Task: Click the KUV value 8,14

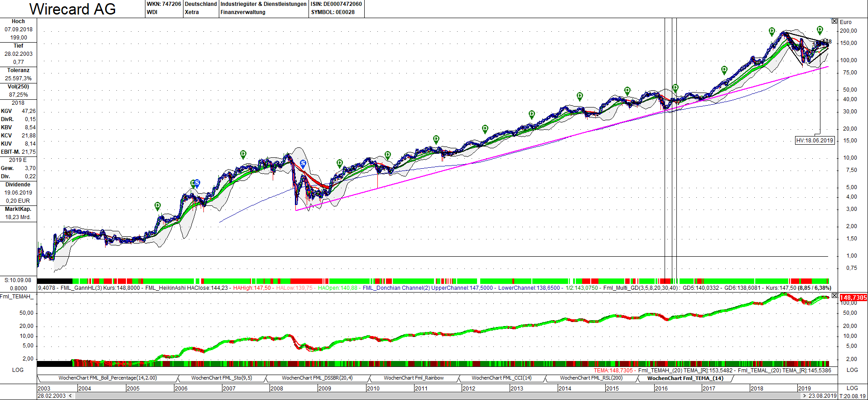Action: click(x=30, y=144)
